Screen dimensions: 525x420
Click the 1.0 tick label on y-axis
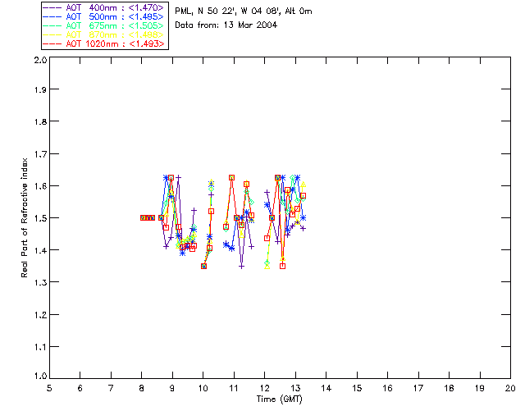(40, 377)
